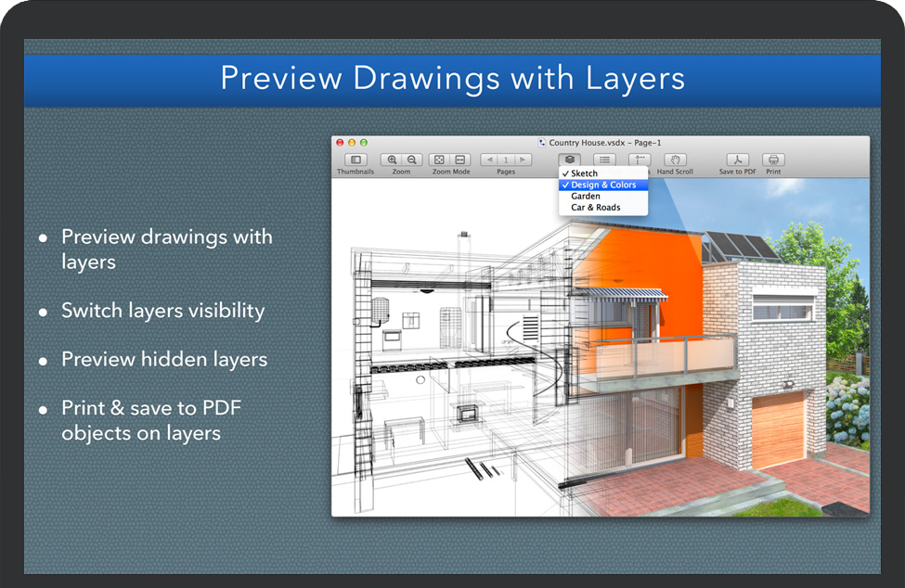Open the list view toolbar icon
This screenshot has width=905, height=588.
pos(605,160)
